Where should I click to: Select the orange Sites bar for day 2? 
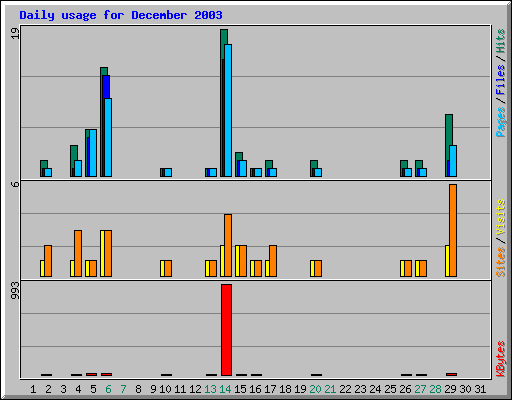[48, 261]
